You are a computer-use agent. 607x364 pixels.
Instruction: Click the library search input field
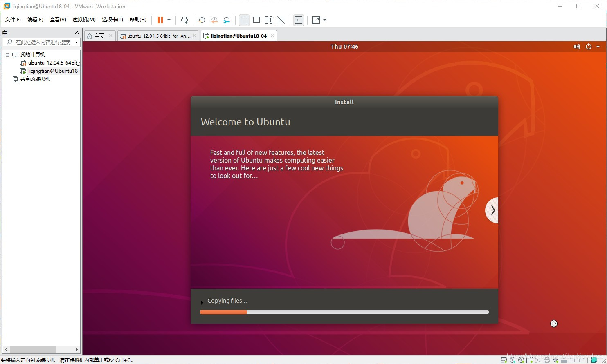(41, 42)
